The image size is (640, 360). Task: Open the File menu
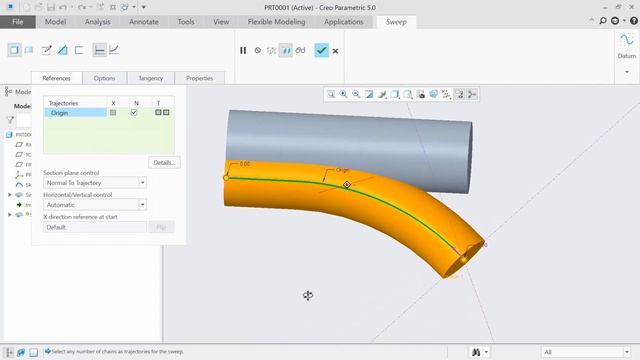[18, 22]
